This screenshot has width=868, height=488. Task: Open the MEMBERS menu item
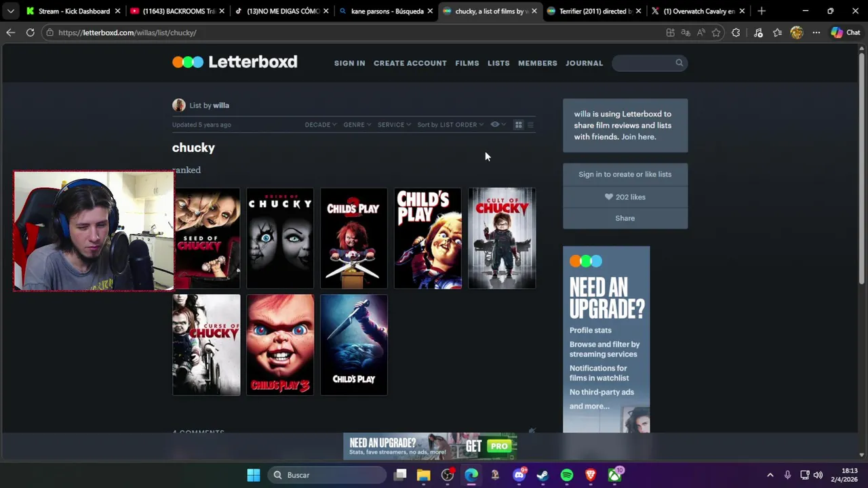coord(538,63)
